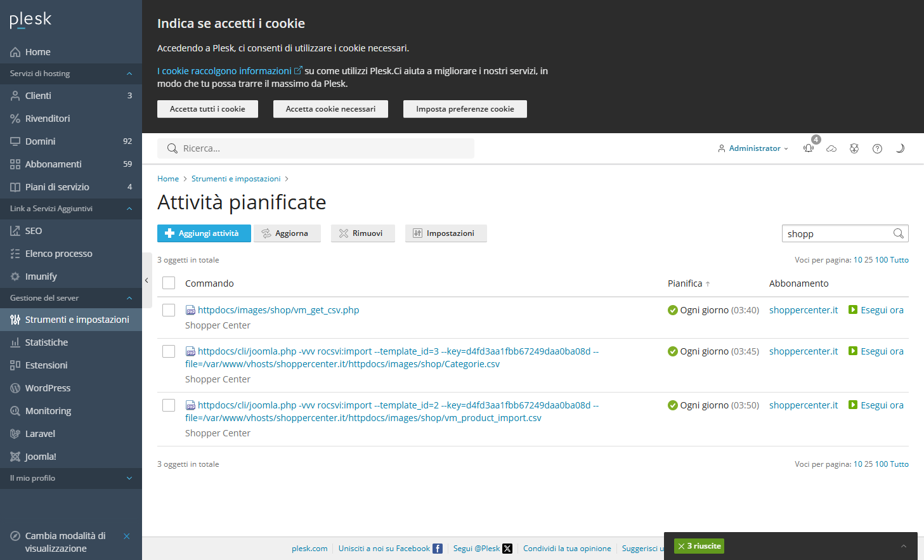Show 100 entries per page at top
The height and width of the screenshot is (560, 924).
click(882, 260)
